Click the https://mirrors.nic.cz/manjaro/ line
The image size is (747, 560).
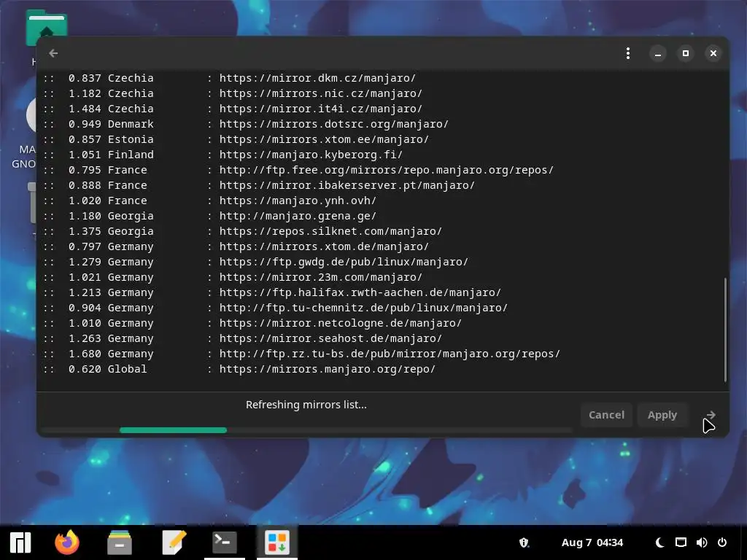pyautogui.click(x=233, y=93)
